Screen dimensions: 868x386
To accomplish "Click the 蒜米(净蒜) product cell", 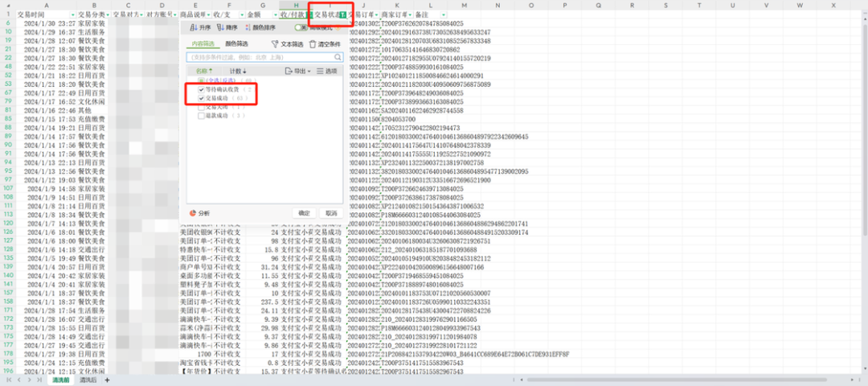I will (x=196, y=327).
